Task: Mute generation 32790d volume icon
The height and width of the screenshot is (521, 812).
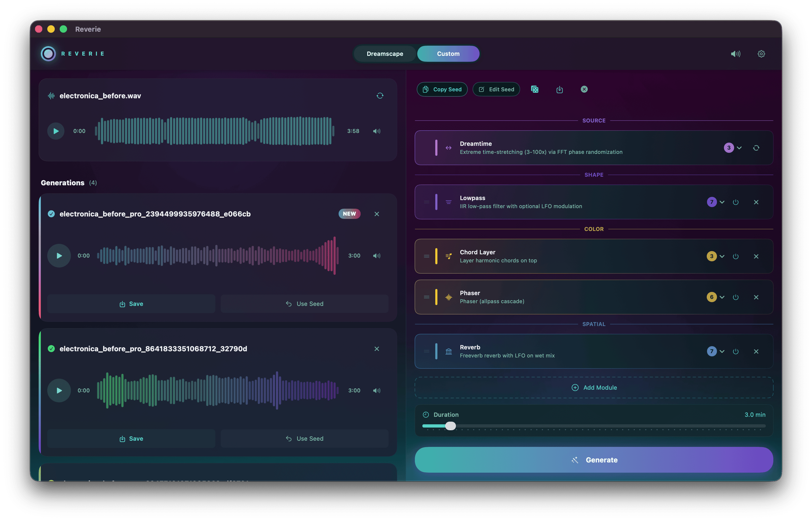Action: 376,390
